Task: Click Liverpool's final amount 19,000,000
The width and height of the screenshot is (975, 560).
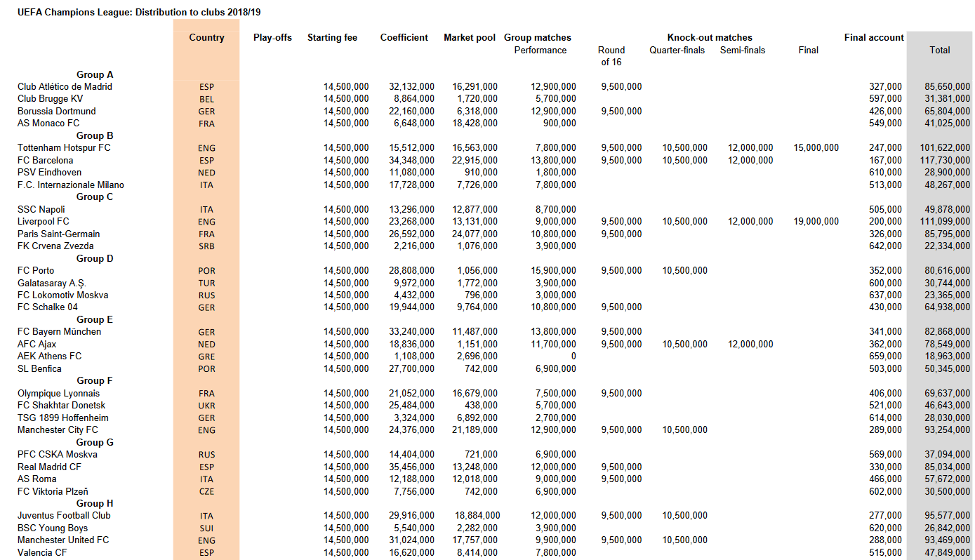Action: (x=816, y=221)
